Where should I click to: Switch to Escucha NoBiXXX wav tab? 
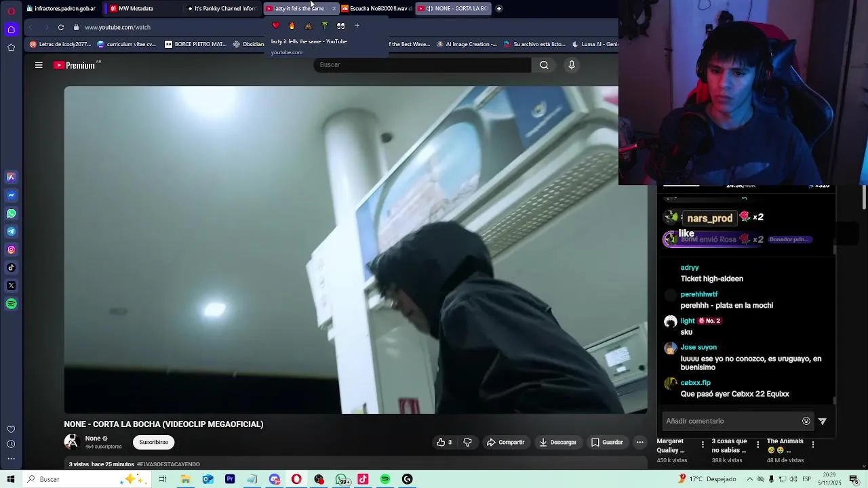pyautogui.click(x=376, y=8)
